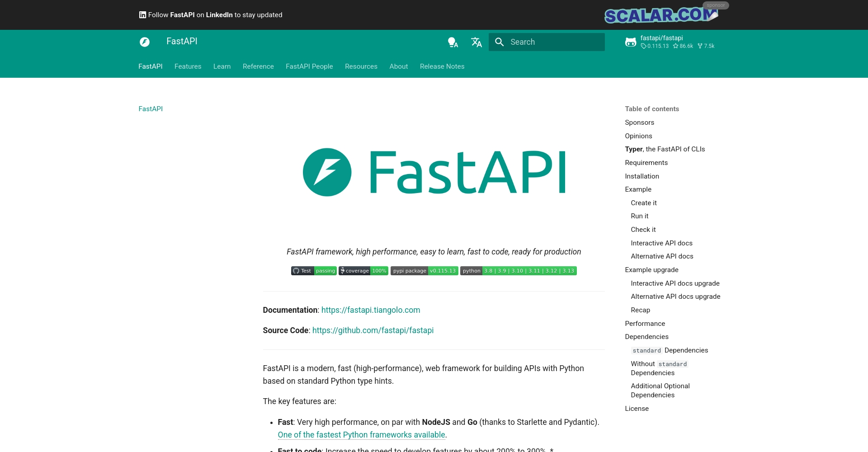This screenshot has width=868, height=452.
Task: Open the Learn tab
Action: coord(222,66)
